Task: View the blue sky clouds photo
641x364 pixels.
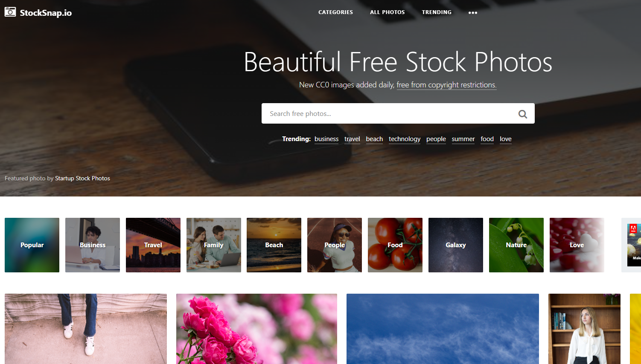Action: point(443,329)
